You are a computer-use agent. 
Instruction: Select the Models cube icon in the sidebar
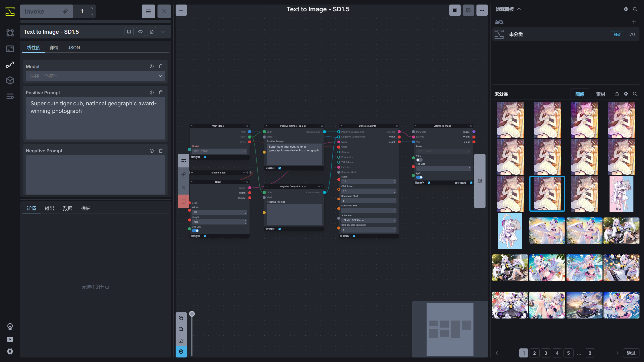pyautogui.click(x=10, y=80)
